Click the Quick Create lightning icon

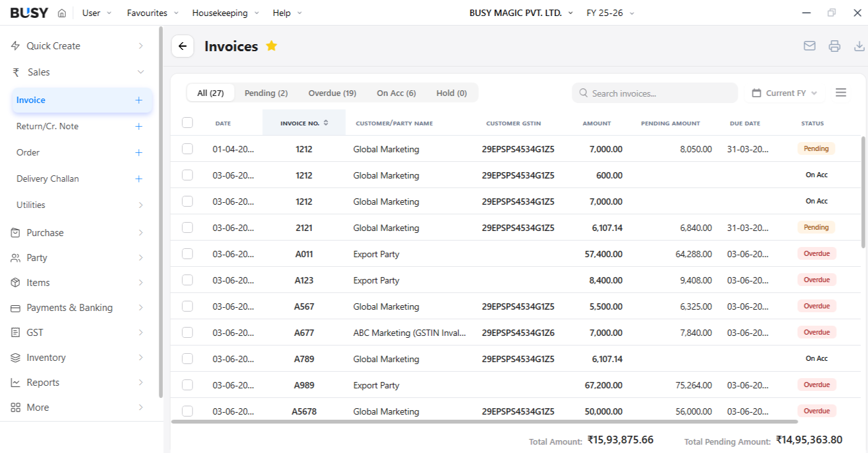(16, 46)
